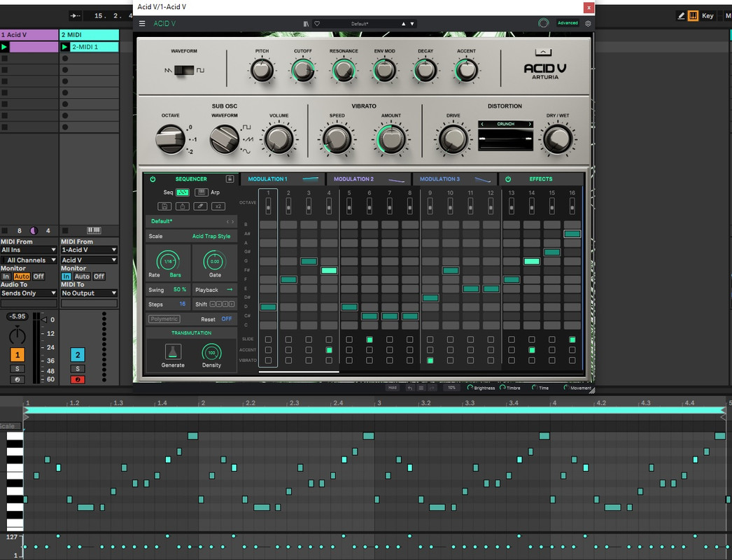Flip the Waveform saw/square switch
The image size is (732, 560).
pos(184,71)
